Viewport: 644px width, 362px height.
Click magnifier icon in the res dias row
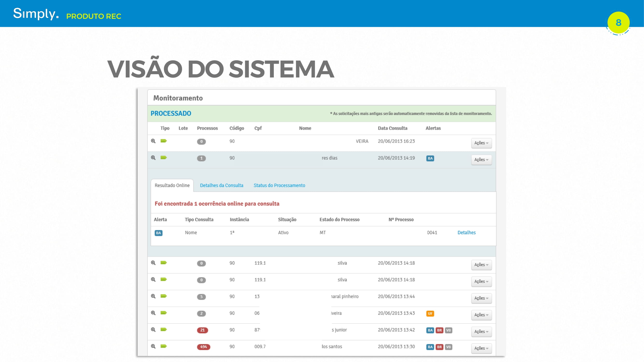153,158
